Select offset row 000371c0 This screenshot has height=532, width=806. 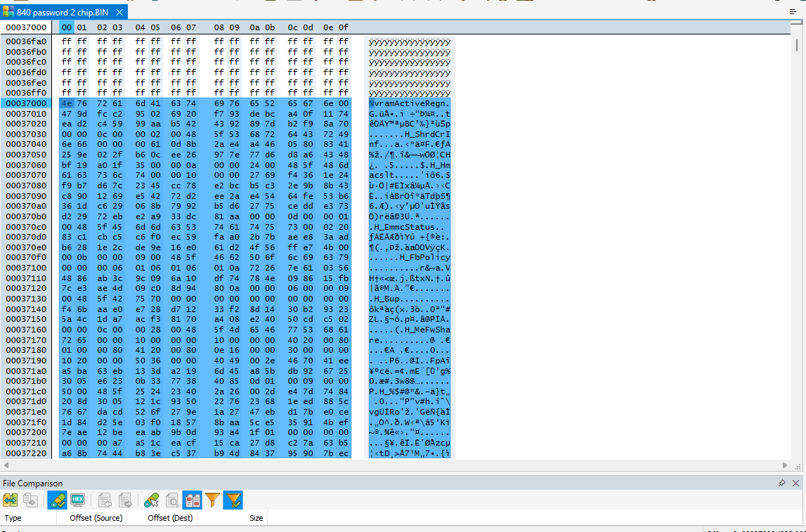click(x=26, y=391)
